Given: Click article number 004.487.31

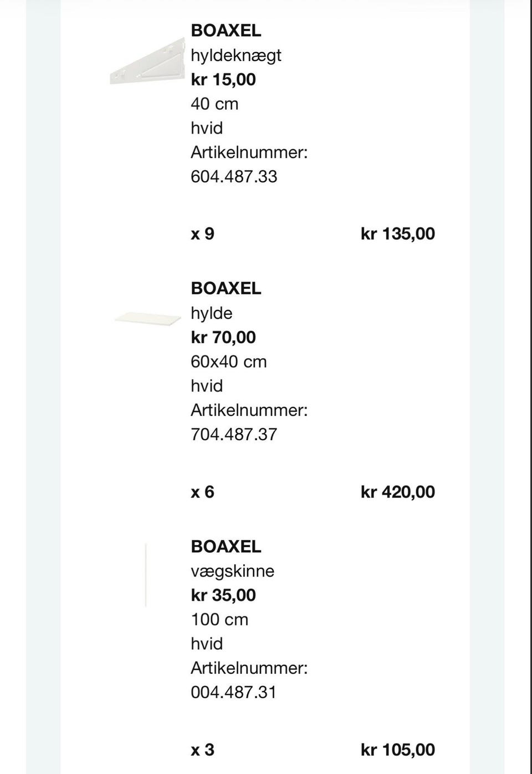Looking at the screenshot, I should point(233,692).
